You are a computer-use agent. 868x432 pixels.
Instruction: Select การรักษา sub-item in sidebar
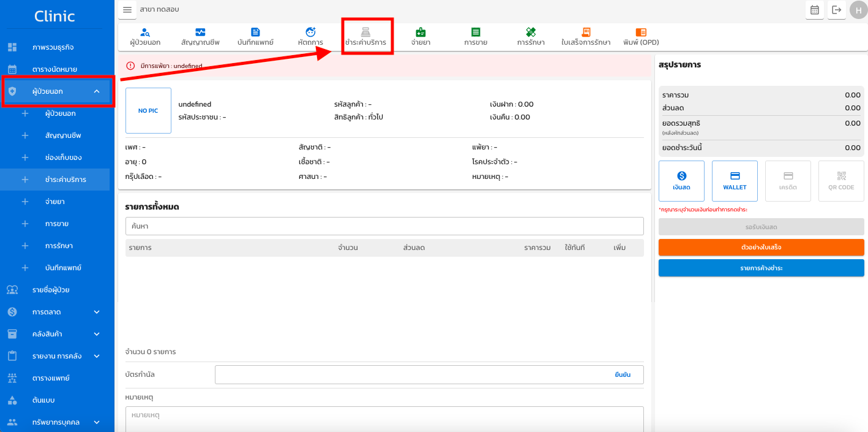click(59, 246)
